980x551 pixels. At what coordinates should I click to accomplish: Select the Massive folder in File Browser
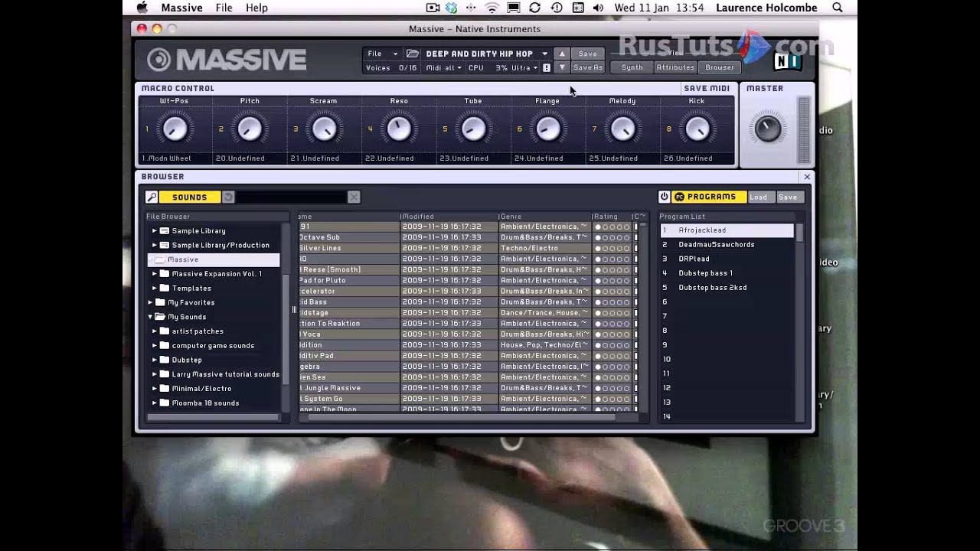214,259
